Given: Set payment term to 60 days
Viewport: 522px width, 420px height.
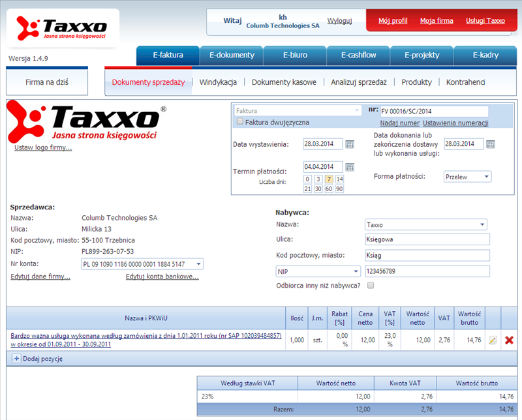Looking at the screenshot, I should 329,188.
